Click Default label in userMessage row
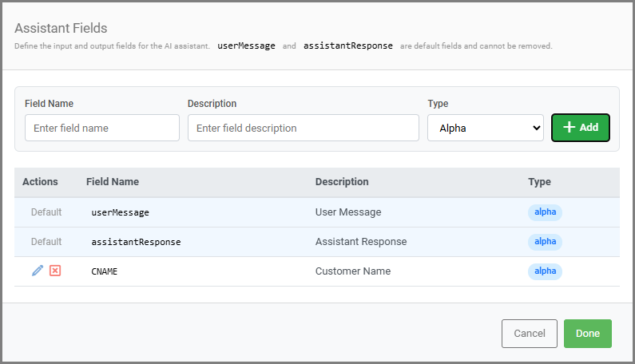 coord(46,212)
